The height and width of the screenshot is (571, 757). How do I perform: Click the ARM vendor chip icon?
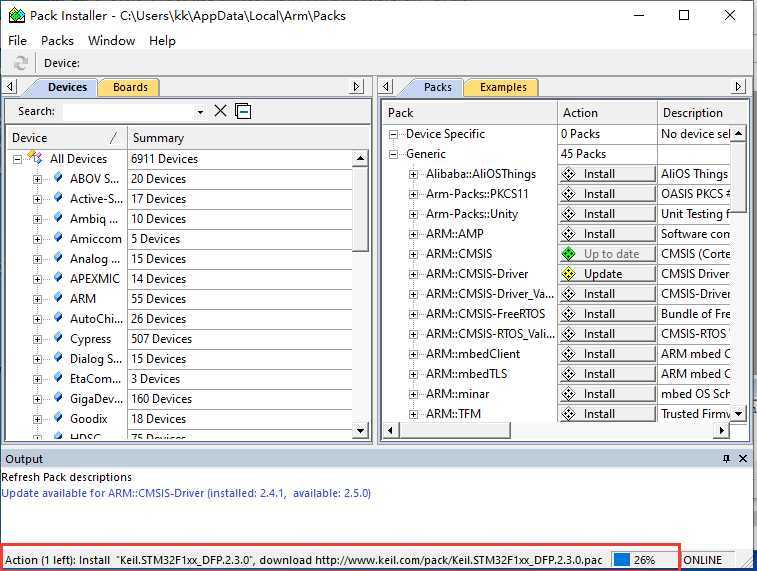tap(58, 298)
